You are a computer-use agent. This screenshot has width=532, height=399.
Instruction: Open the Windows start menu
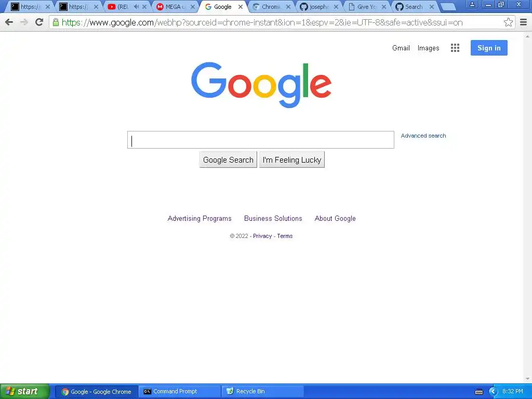[x=25, y=392]
